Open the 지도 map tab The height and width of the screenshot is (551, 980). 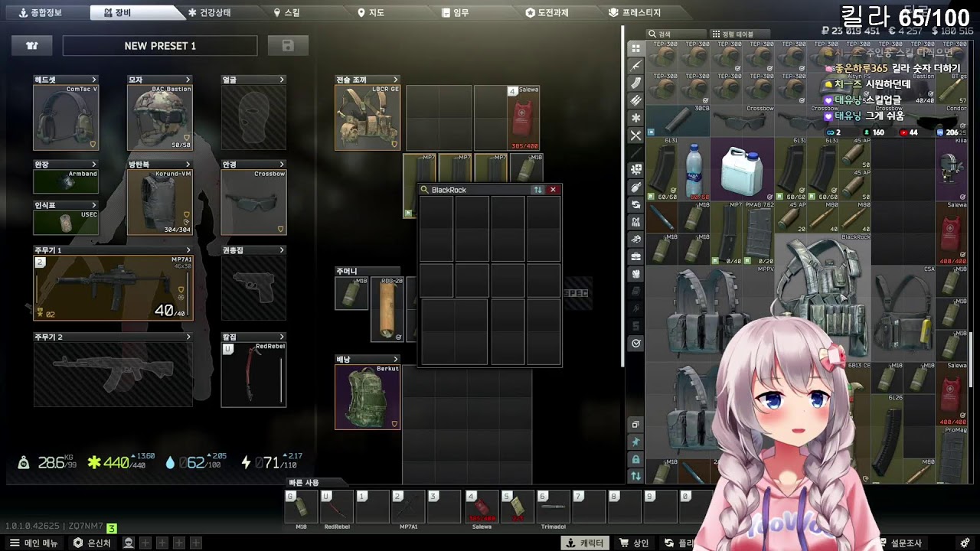point(371,13)
